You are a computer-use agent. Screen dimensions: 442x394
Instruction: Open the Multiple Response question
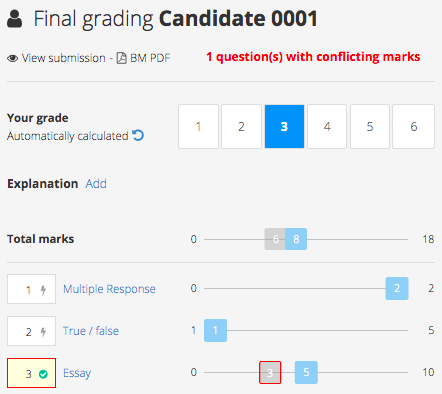click(x=109, y=289)
